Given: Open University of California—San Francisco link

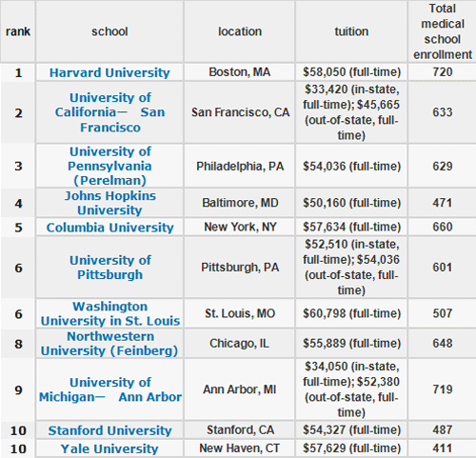Looking at the screenshot, I should coord(109,112).
